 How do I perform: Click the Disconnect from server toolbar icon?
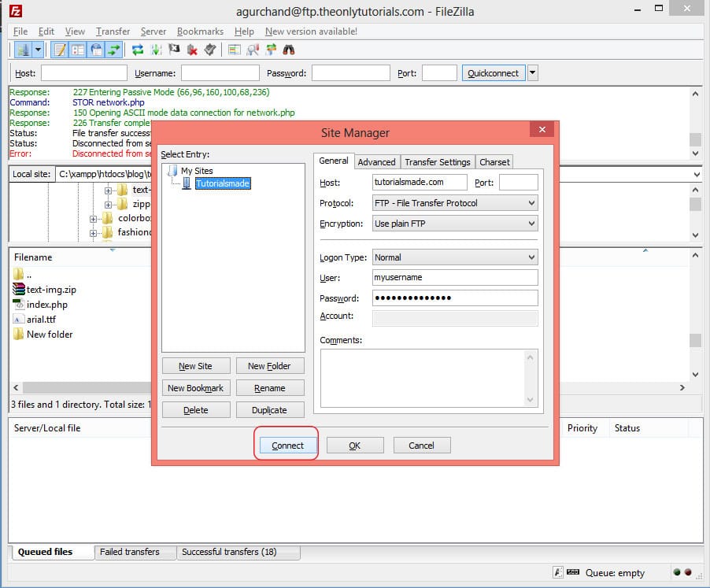click(192, 50)
